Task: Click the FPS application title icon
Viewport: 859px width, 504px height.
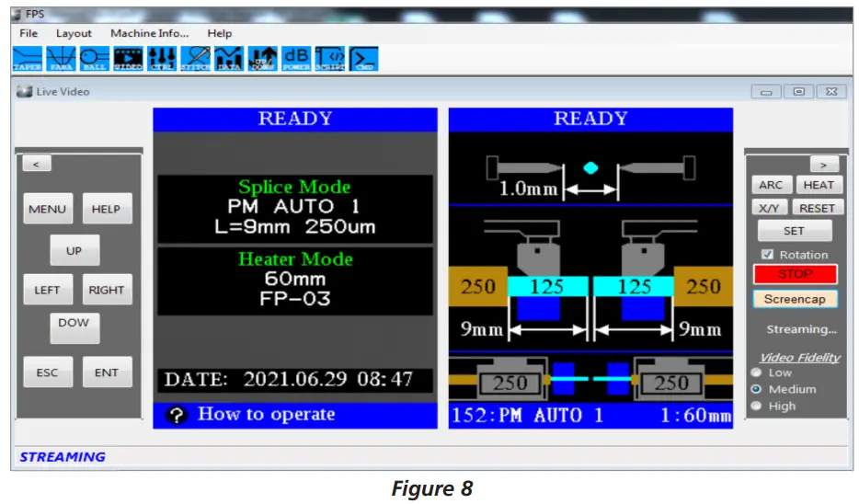Action: [x=17, y=14]
